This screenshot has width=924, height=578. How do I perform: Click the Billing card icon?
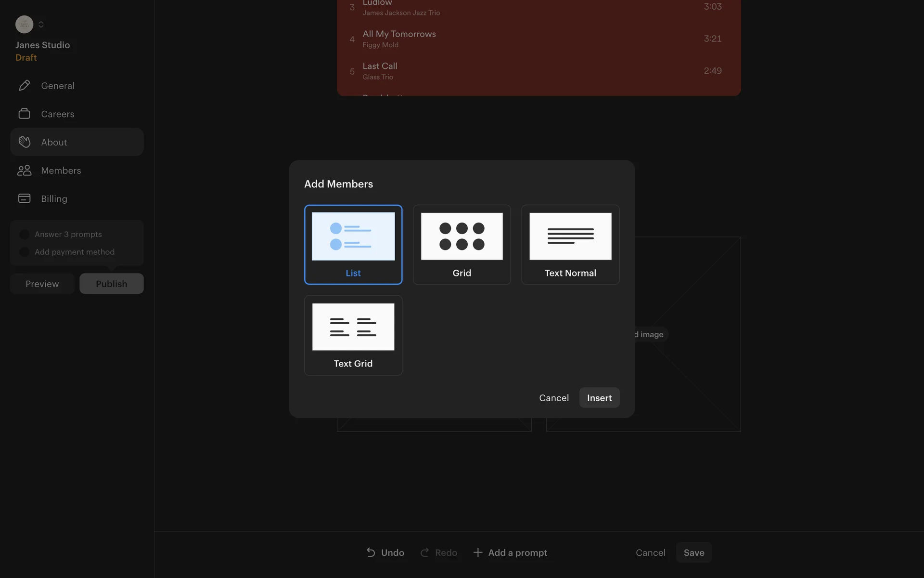point(24,198)
